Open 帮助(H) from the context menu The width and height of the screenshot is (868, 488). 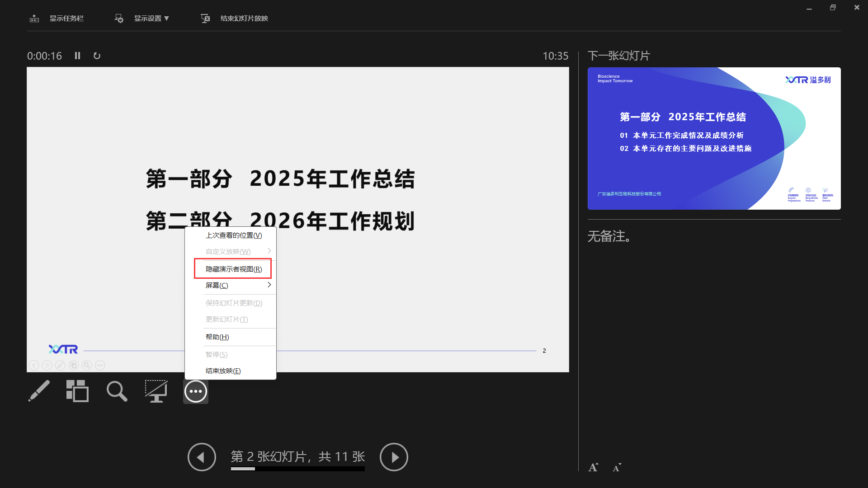point(217,337)
